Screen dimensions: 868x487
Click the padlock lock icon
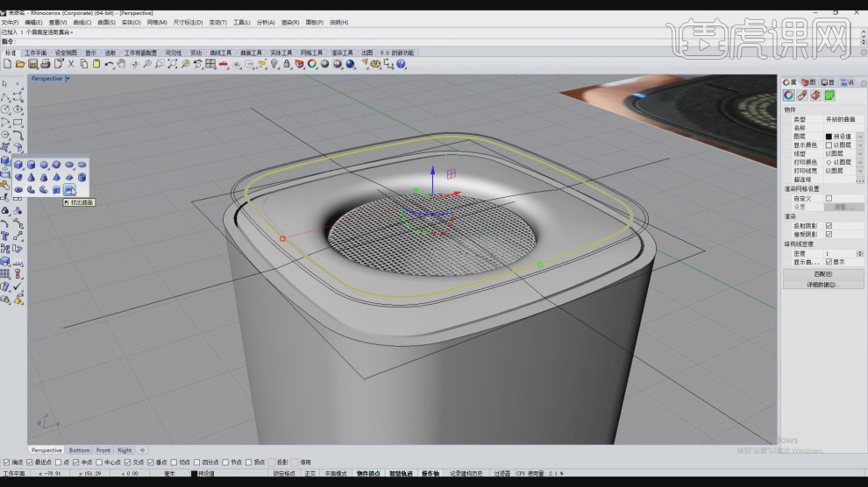[287, 64]
